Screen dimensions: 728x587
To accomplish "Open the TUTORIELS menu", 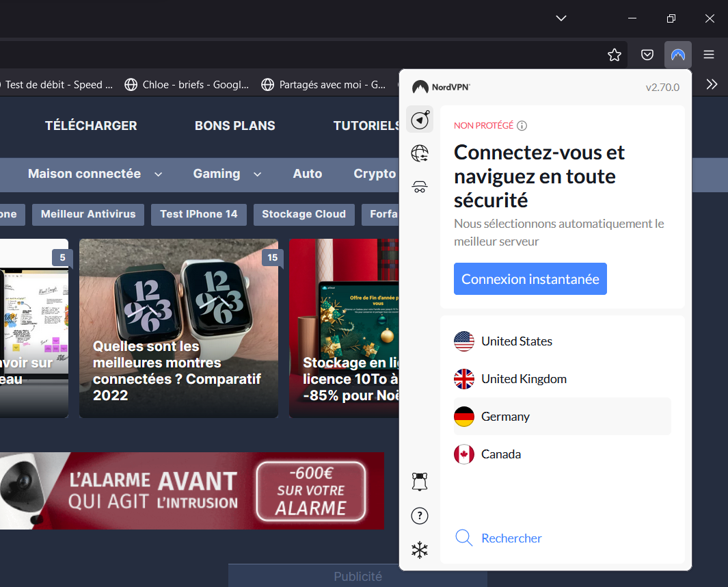I will (366, 125).
